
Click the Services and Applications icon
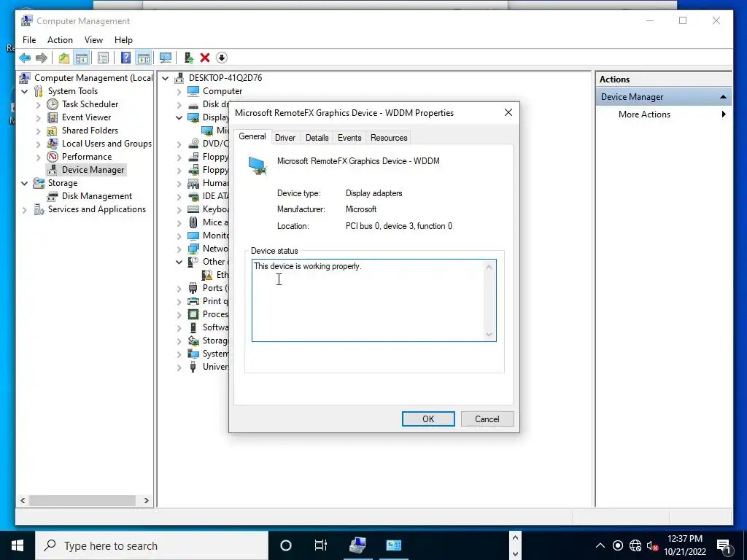pos(39,209)
